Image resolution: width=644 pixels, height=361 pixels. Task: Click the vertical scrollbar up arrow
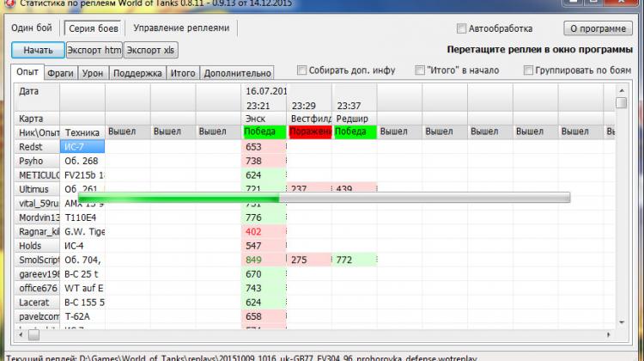click(622, 90)
